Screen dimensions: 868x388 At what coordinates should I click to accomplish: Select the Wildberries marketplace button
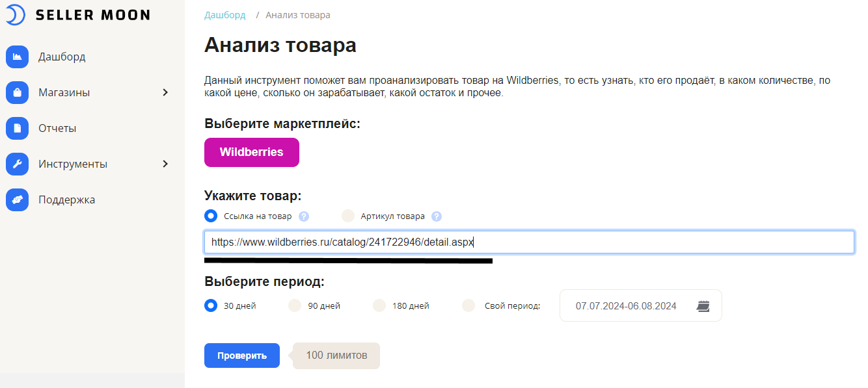(252, 152)
